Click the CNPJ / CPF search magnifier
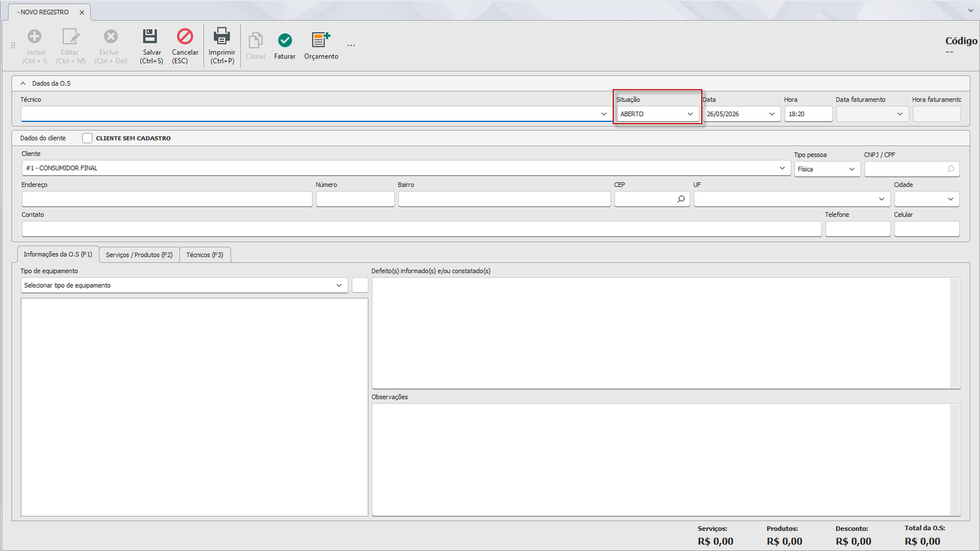The height and width of the screenshot is (551, 980). pyautogui.click(x=951, y=169)
